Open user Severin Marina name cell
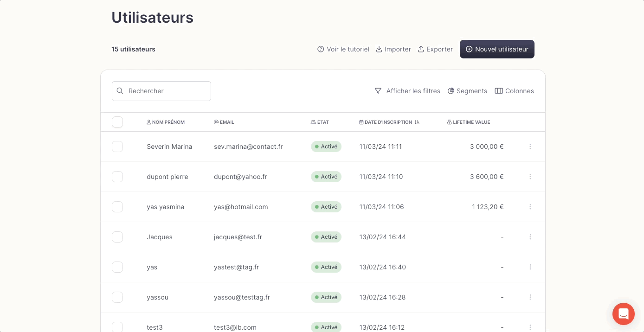 (169, 147)
